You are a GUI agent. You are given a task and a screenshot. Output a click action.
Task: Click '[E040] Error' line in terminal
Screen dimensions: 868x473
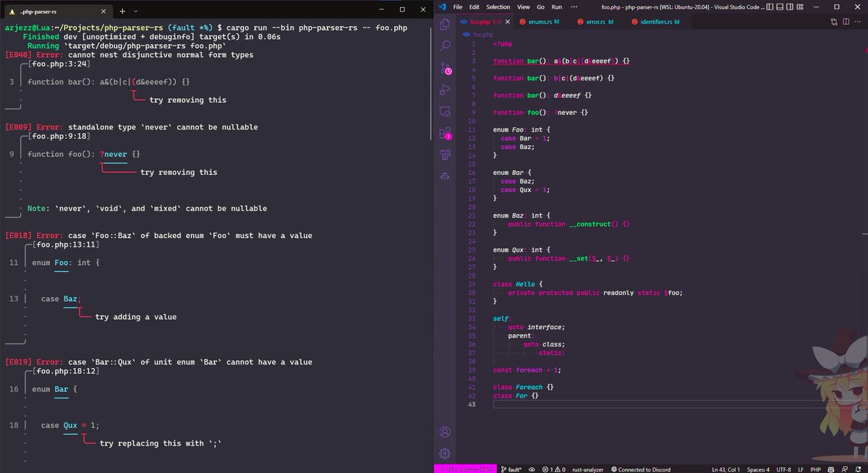pyautogui.click(x=129, y=55)
